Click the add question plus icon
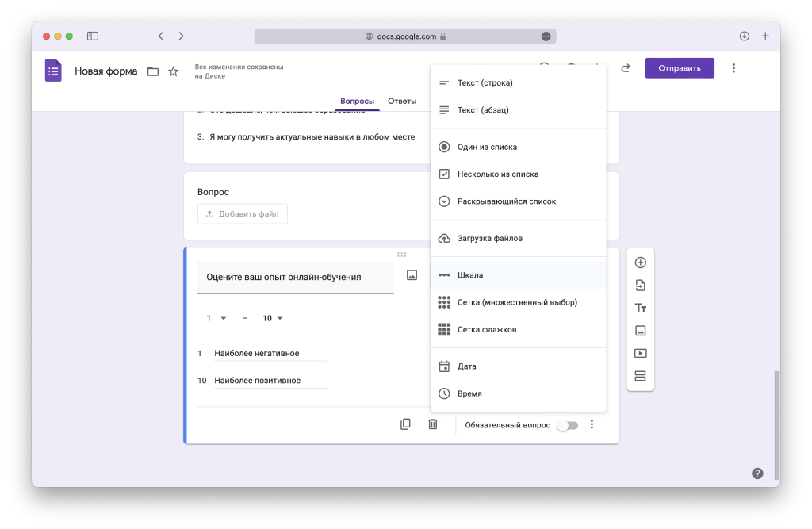 tap(640, 263)
